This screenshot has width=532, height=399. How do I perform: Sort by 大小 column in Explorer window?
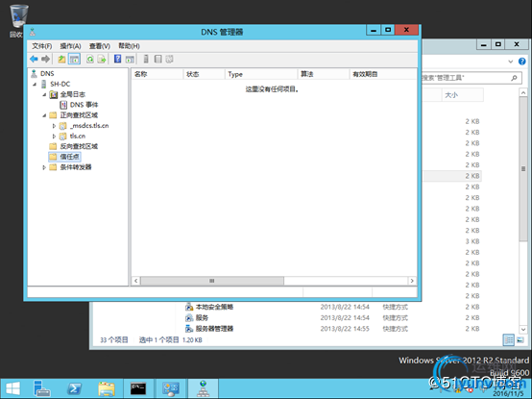463,95
